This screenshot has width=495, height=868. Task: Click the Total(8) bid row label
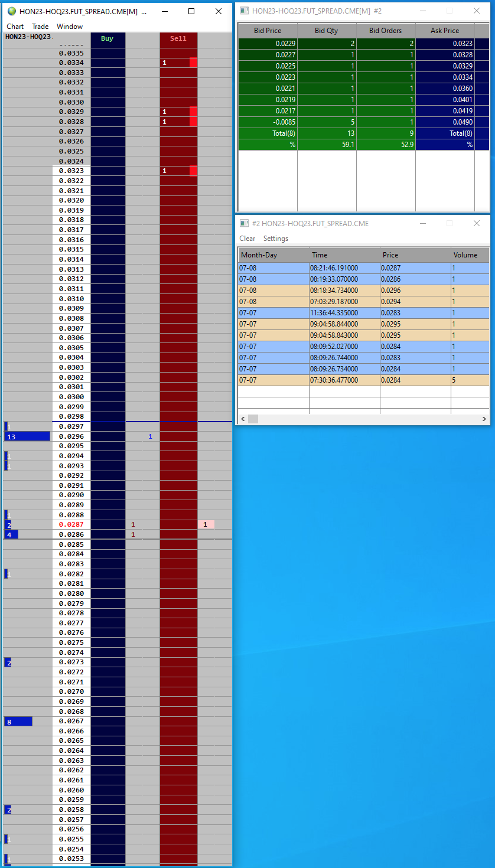268,133
